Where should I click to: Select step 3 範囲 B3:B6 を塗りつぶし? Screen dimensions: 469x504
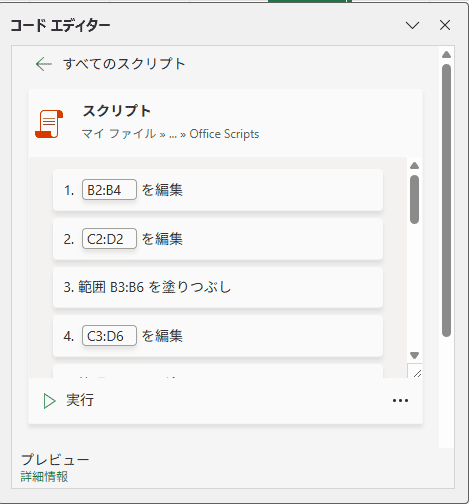click(218, 287)
